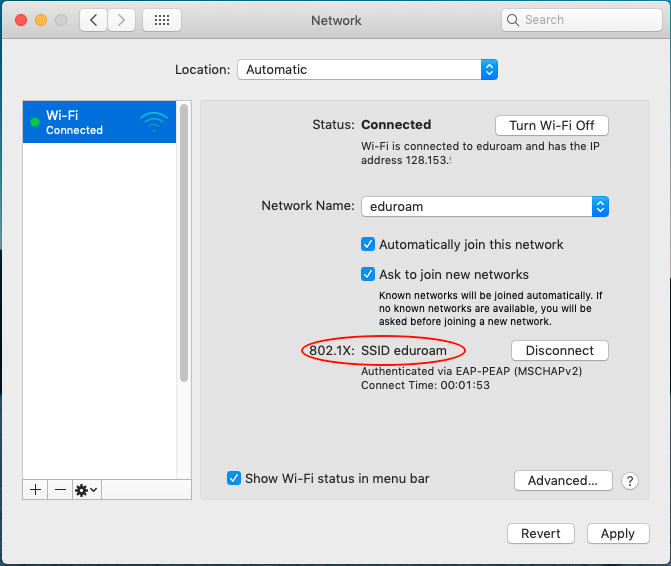Open Advanced network settings
This screenshot has height=566, width=671.
pos(563,481)
